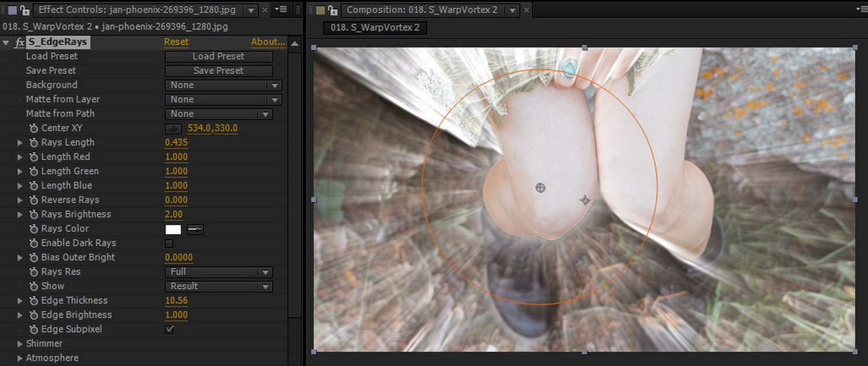Toggle stopwatch for Length Red
The height and width of the screenshot is (366, 868).
[x=33, y=157]
